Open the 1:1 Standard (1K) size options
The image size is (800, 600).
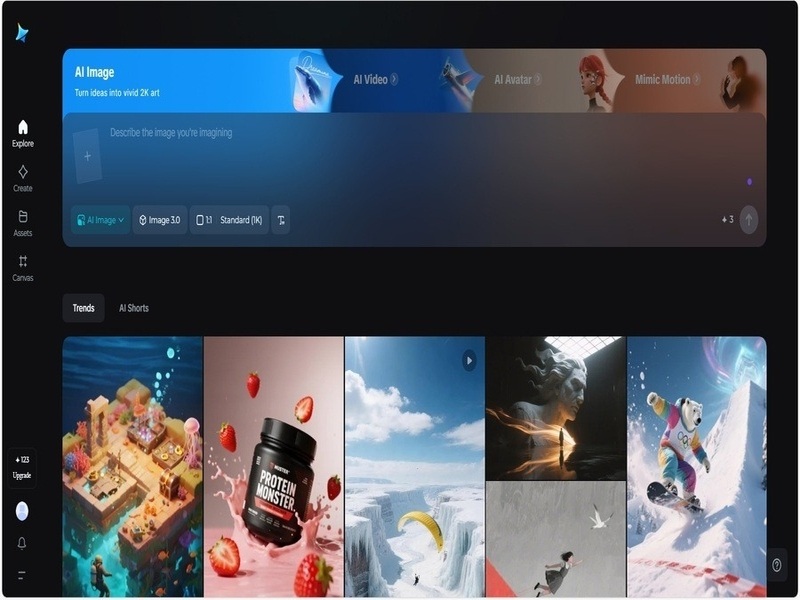[x=229, y=220]
